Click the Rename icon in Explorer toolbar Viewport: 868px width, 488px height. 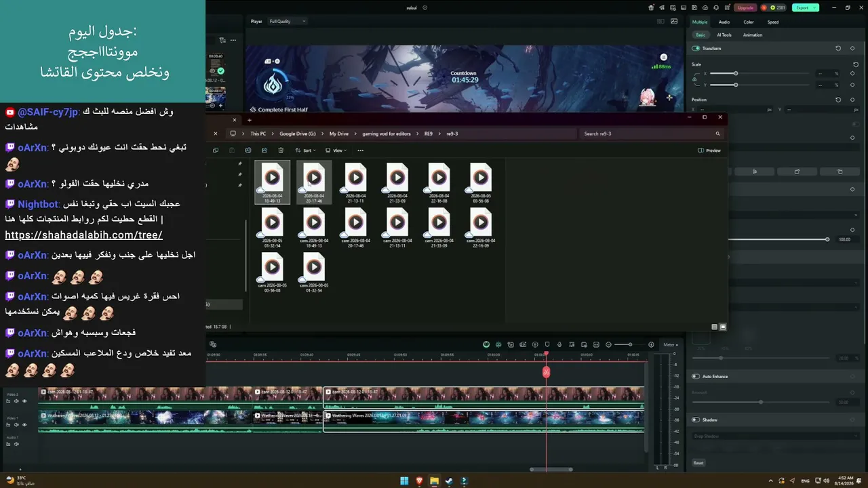click(248, 150)
